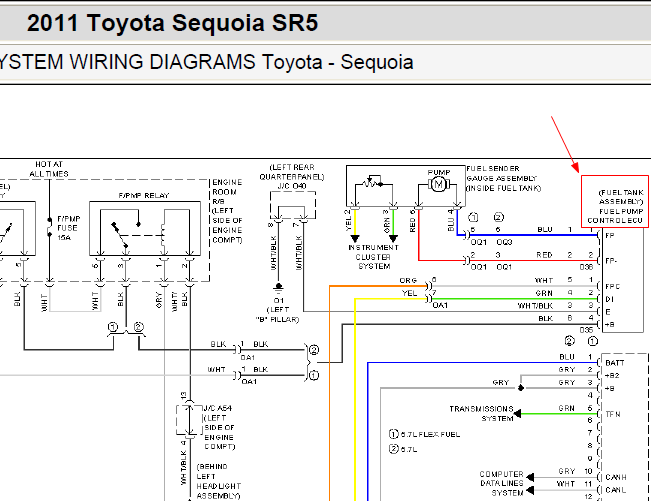Click the "ORG" orange wire label
Image resolution: width=651 pixels, height=501 pixels.
408,281
